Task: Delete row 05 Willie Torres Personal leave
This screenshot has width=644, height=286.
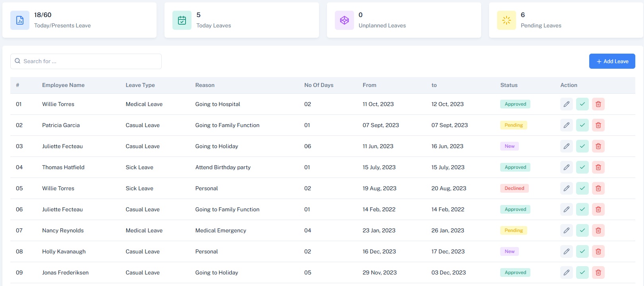Action: [598, 188]
